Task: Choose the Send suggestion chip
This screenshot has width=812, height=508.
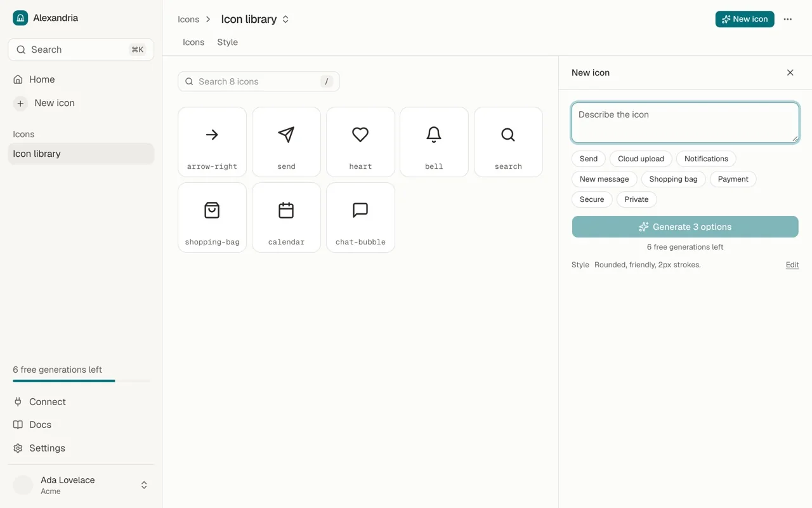Action: (x=589, y=159)
